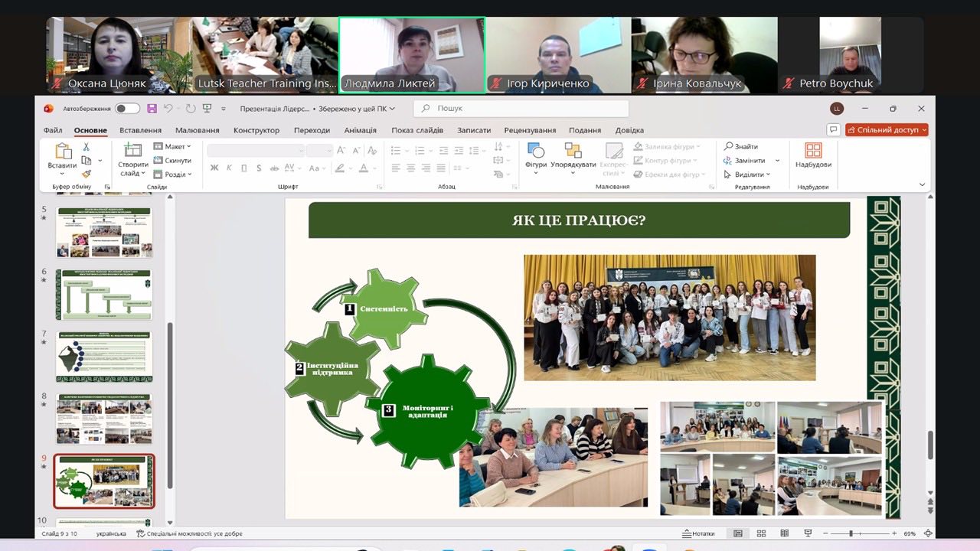Image resolution: width=980 pixels, height=551 pixels.
Task: Open the comments speech bubble icon
Action: [834, 130]
